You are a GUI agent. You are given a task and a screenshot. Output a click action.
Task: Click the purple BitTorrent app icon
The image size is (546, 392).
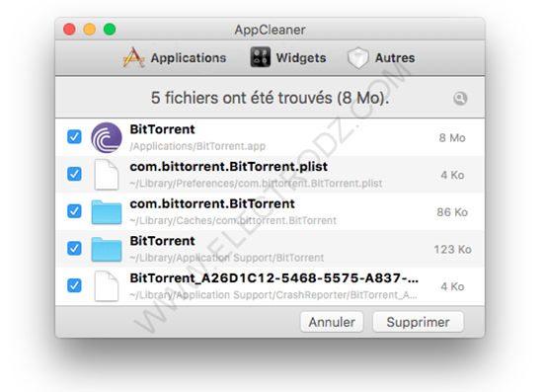click(107, 137)
